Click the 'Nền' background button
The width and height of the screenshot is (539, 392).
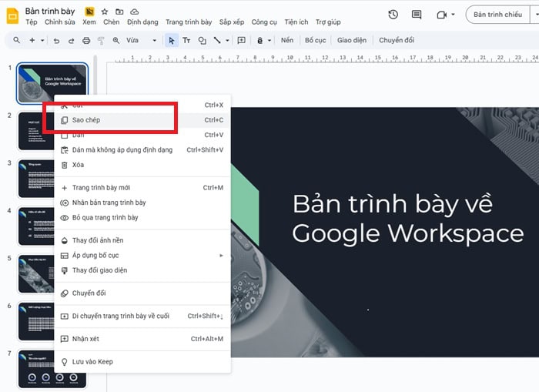pyautogui.click(x=287, y=40)
